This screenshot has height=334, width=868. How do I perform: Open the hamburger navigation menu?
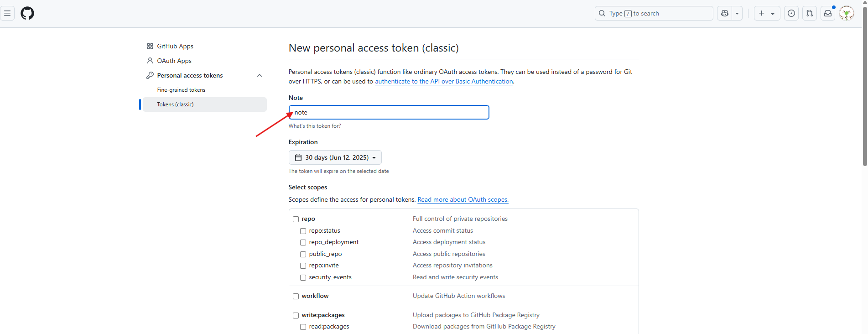pos(7,13)
